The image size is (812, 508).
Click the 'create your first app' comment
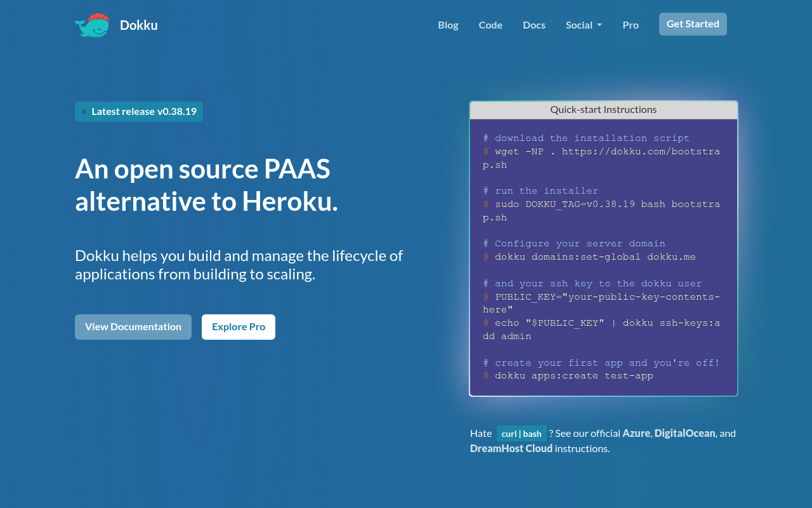pyautogui.click(x=601, y=363)
